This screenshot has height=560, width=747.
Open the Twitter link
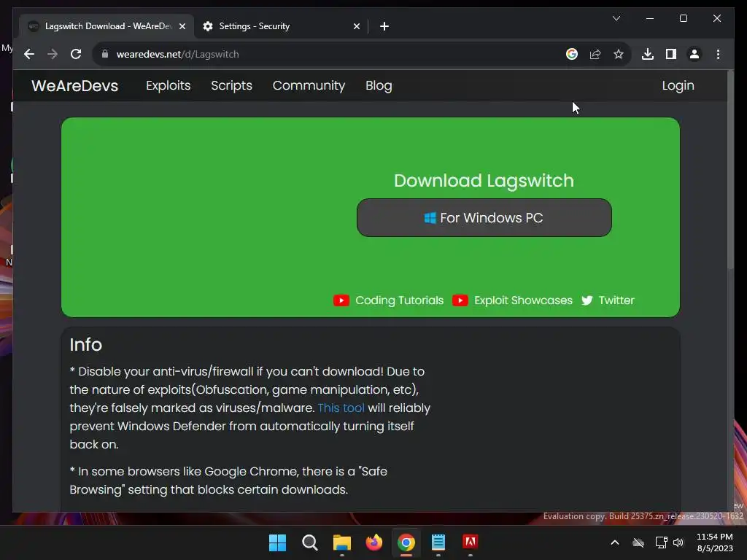pos(608,300)
